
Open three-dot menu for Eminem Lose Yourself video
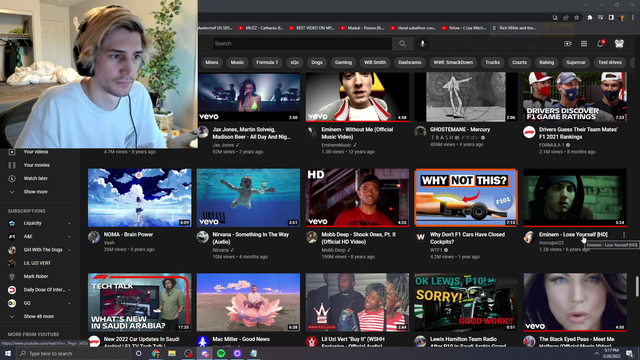[x=624, y=235]
